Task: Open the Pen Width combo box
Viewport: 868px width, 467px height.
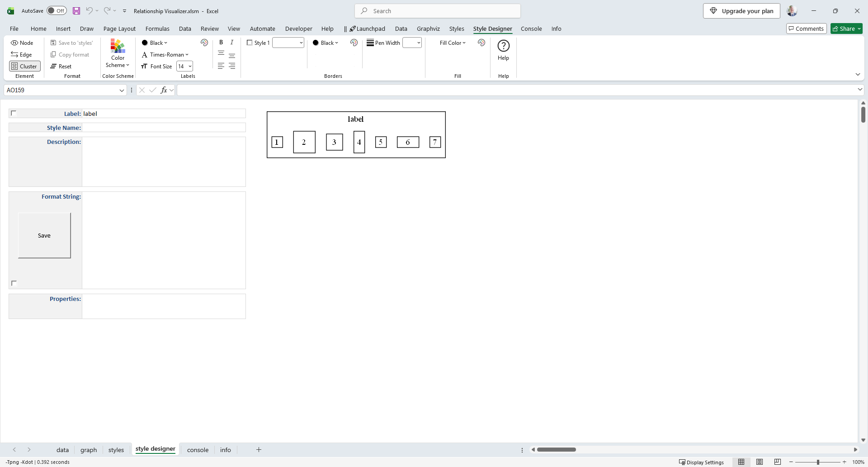Action: click(x=412, y=43)
